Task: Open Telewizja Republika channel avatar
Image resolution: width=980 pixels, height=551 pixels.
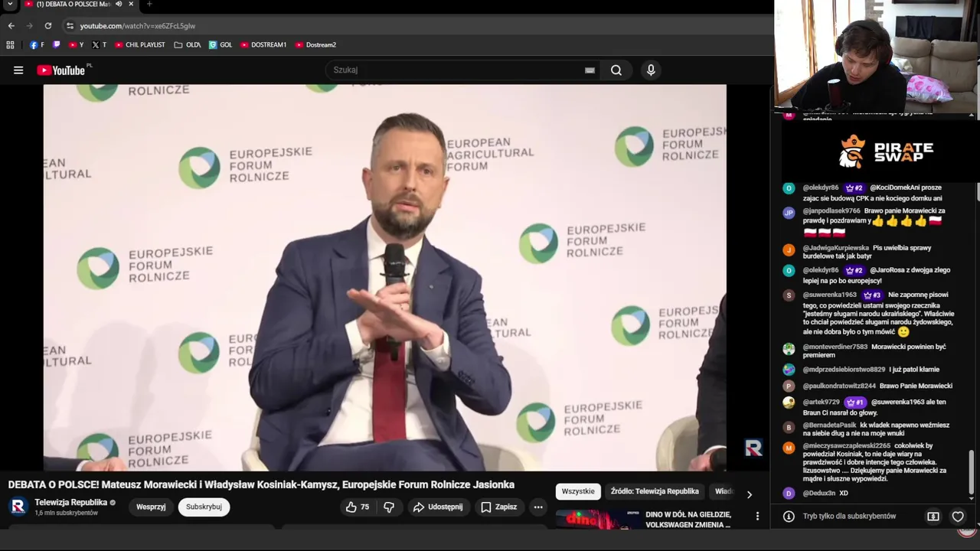Action: (18, 507)
